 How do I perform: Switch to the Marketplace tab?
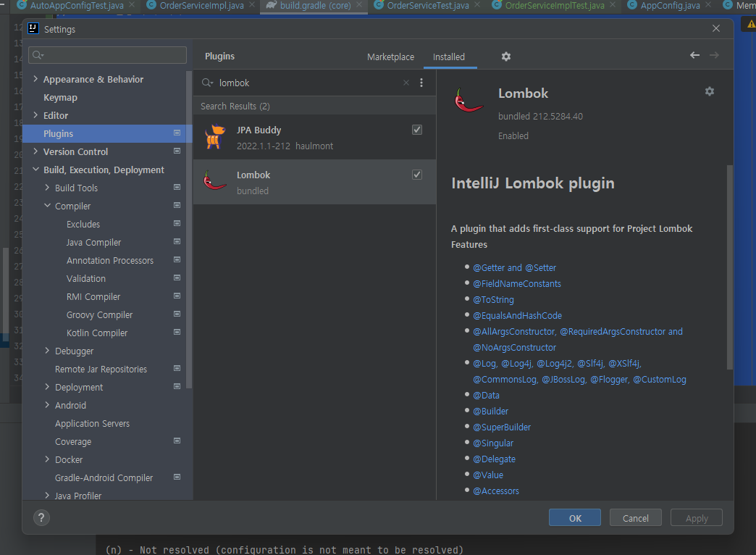[x=390, y=57]
